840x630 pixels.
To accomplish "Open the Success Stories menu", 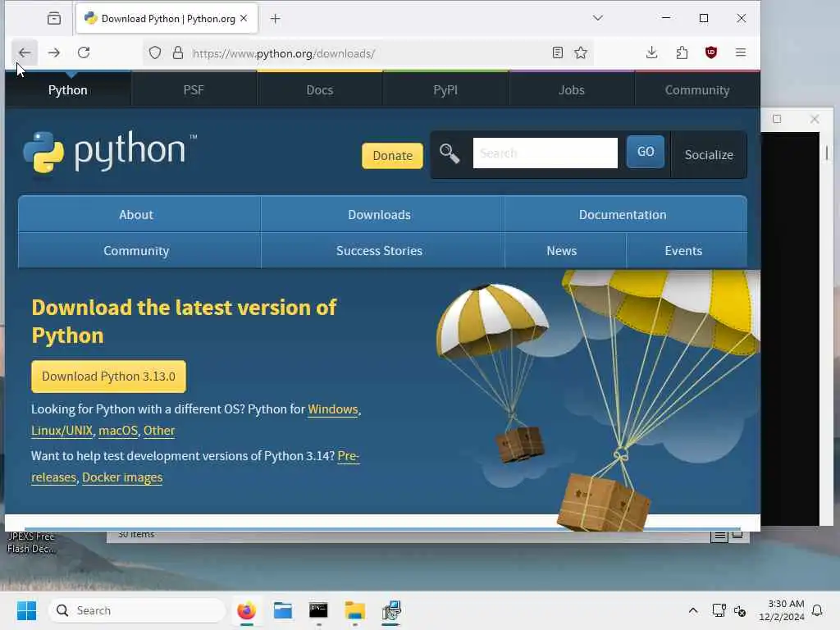I will [379, 251].
